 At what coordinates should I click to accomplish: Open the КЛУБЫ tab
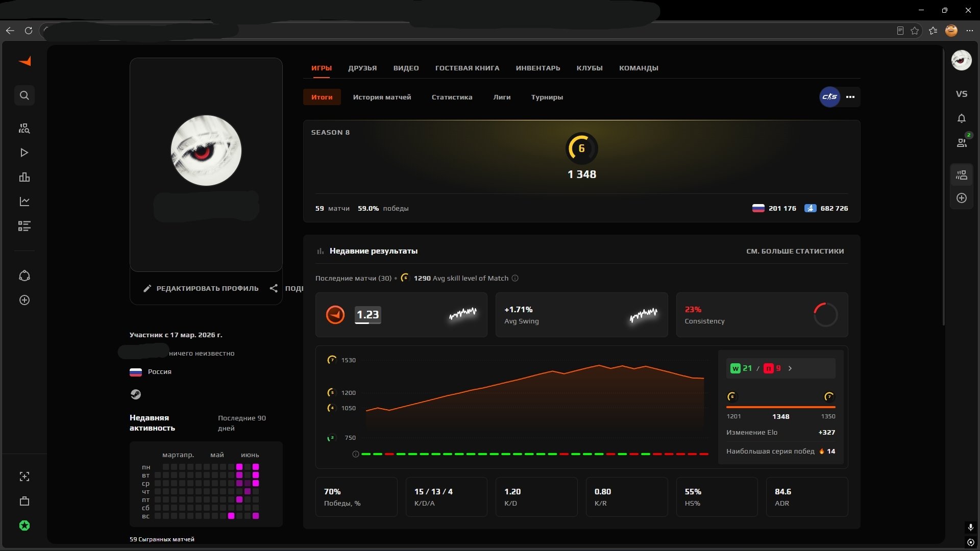coord(590,68)
